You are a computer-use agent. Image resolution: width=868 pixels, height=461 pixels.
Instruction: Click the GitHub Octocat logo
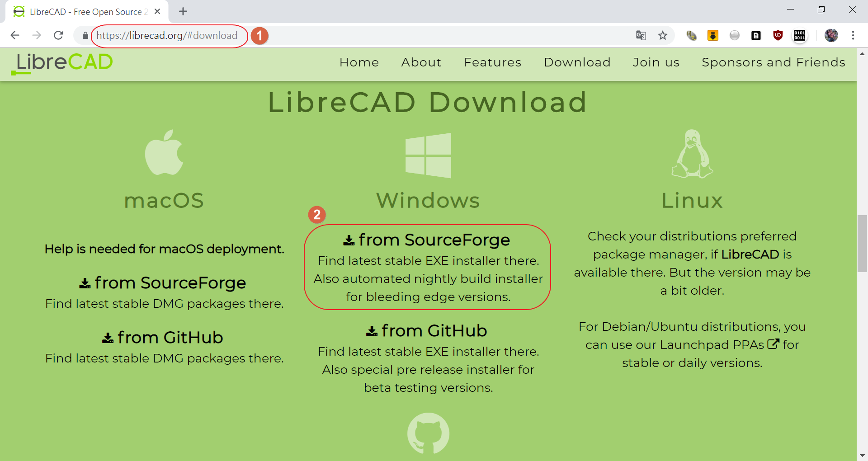pos(428,433)
